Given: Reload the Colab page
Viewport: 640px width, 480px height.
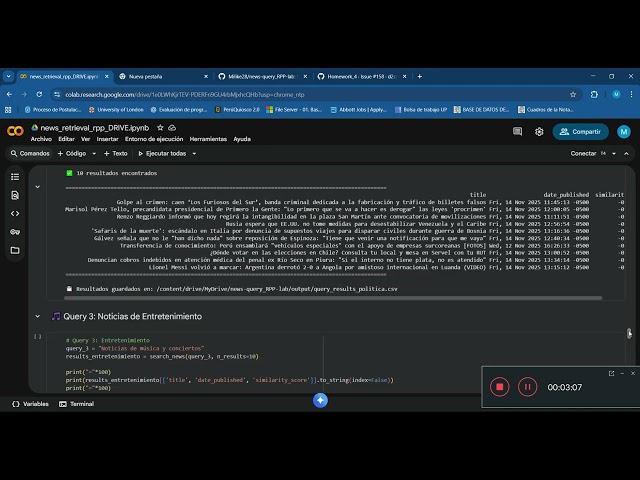Looking at the screenshot, I should 39,94.
